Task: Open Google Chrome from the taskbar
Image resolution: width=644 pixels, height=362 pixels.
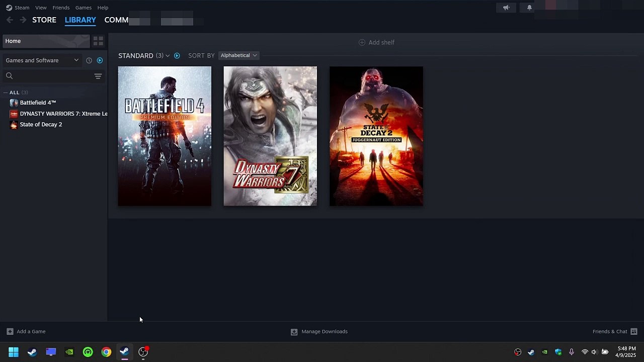Action: [x=106, y=352]
